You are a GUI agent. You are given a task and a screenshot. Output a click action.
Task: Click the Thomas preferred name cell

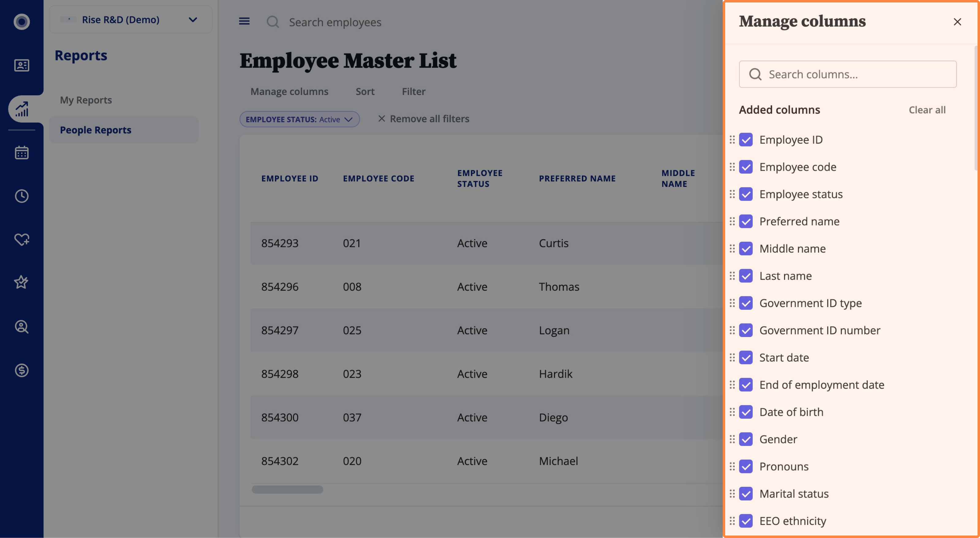tap(559, 286)
